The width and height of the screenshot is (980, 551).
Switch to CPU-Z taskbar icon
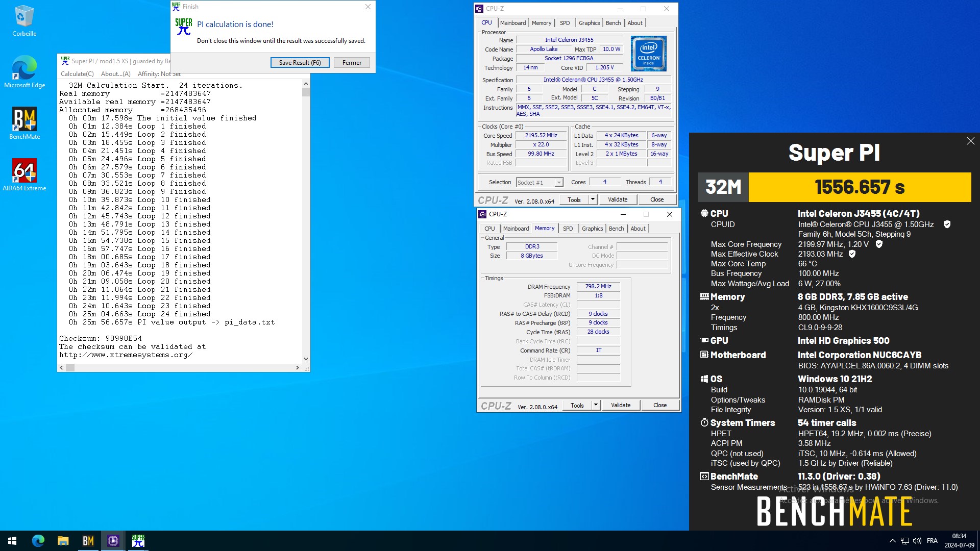coord(113,541)
